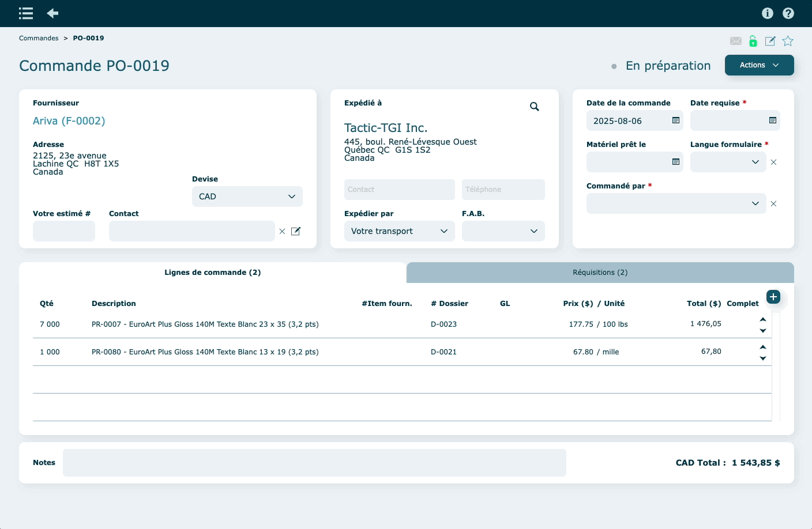812x529 pixels.
Task: Open the help question mark icon
Action: (788, 13)
